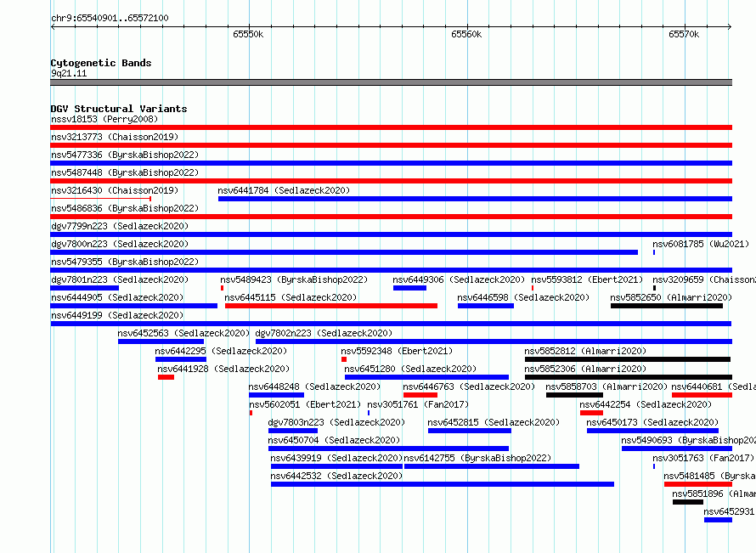
Task: Select the blue nsv6442532 variant bar
Action: [443, 484]
